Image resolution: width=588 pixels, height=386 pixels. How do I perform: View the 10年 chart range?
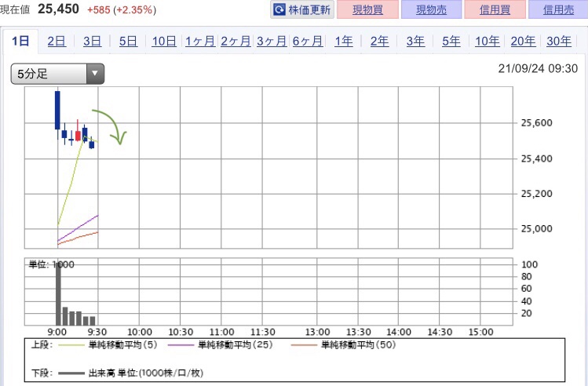[488, 41]
